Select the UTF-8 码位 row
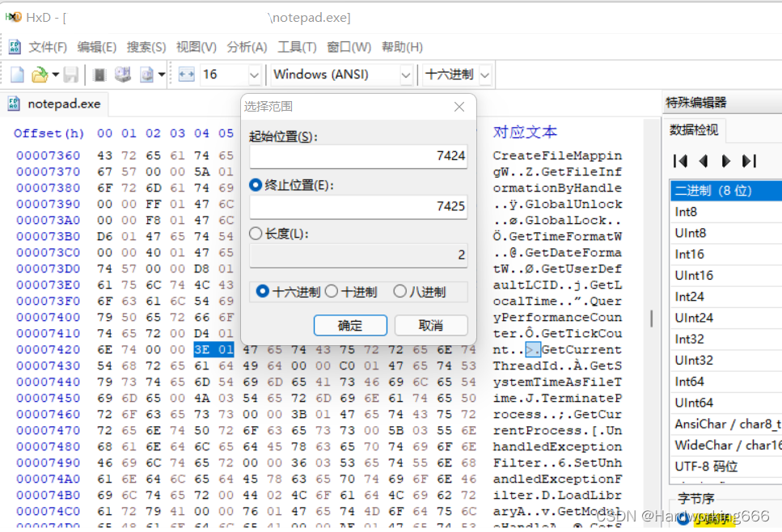The image size is (782, 532). tap(726, 467)
